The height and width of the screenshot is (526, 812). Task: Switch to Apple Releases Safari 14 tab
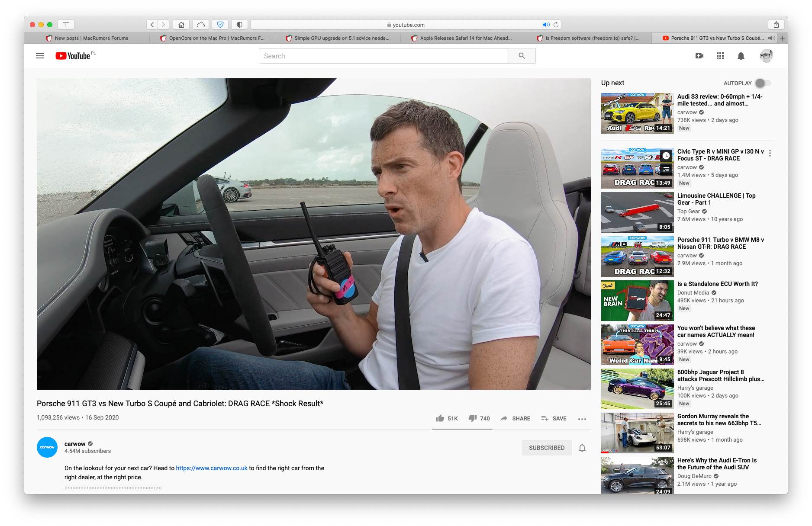(463, 38)
